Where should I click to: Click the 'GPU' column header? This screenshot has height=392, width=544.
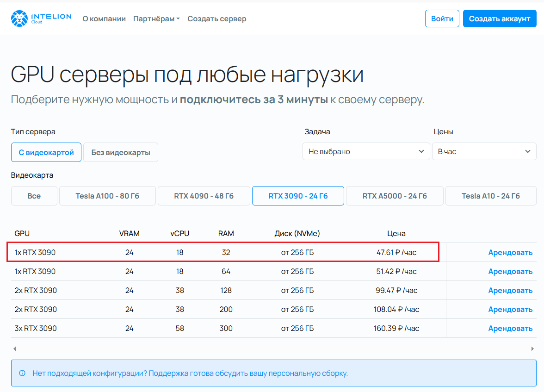pos(22,233)
